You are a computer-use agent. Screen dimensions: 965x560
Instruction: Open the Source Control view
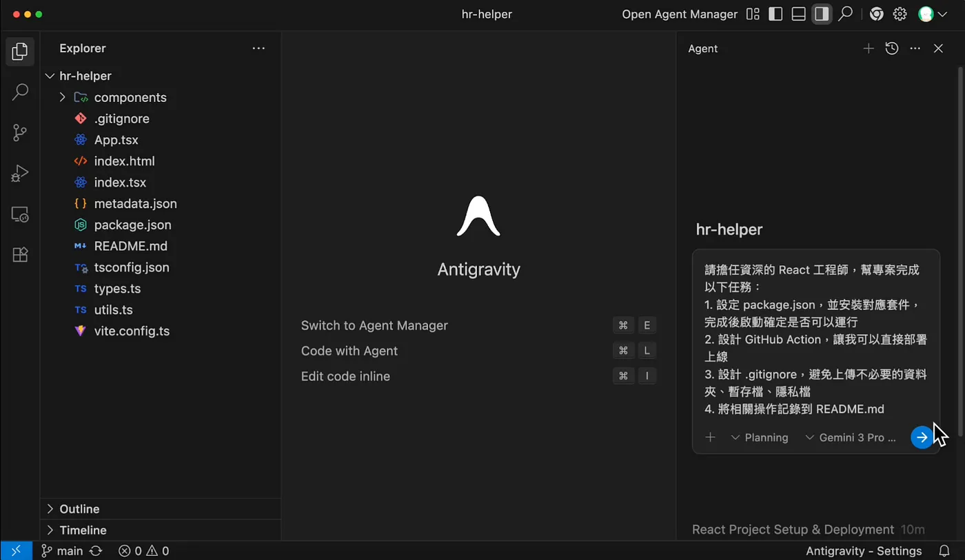coord(20,133)
